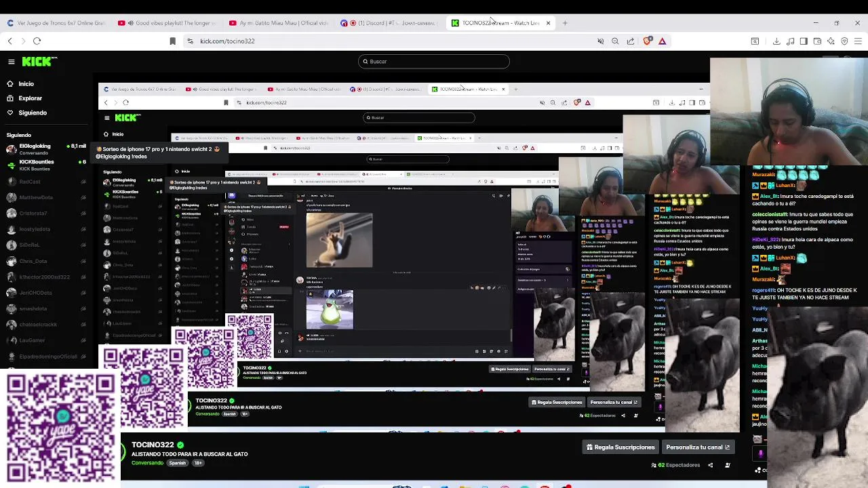Viewport: 868px width, 488px height.
Task: Open the browser's hamburger main menu
Action: click(858, 41)
